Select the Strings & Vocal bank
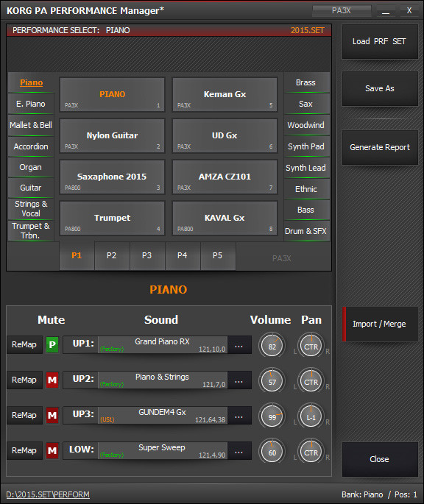This screenshot has height=504, width=424. pos(31,209)
